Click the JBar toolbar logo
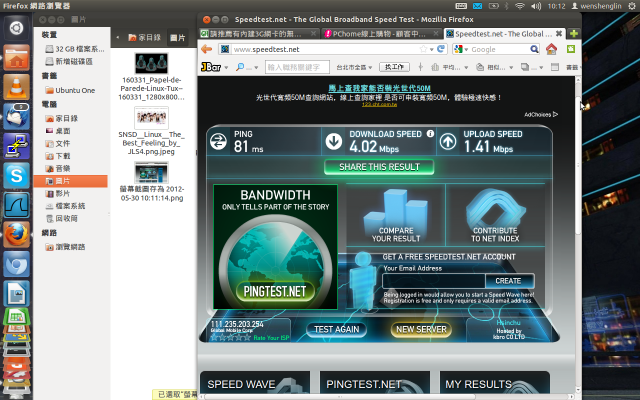This screenshot has height=400, width=640. pyautogui.click(x=211, y=67)
